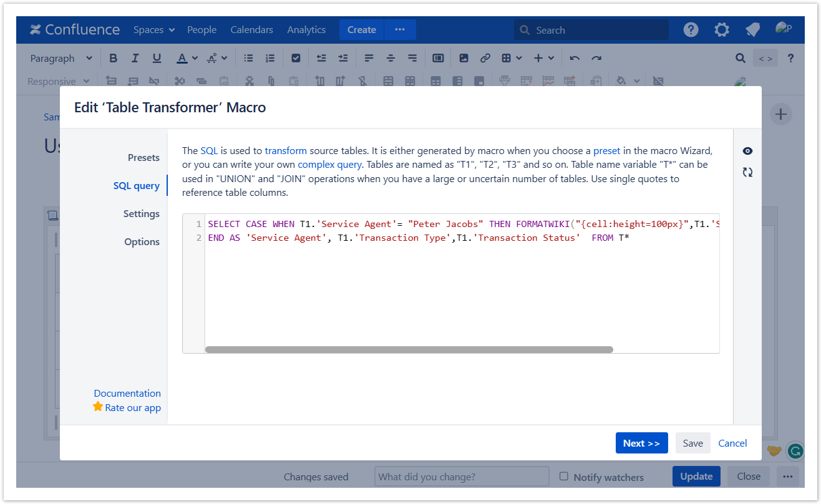
Task: Click the Insert link icon
Action: [485, 58]
